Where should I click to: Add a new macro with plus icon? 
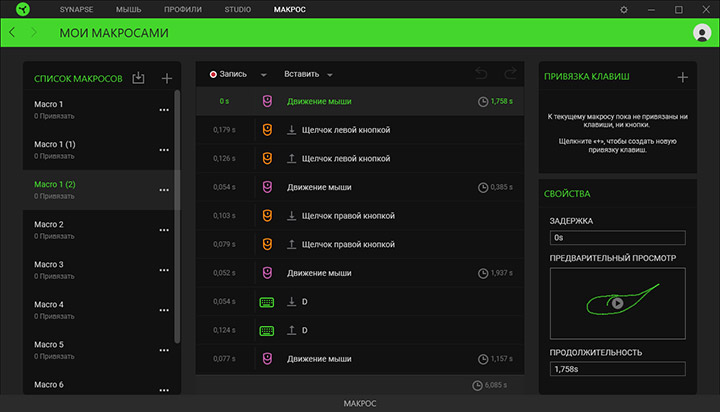point(167,78)
